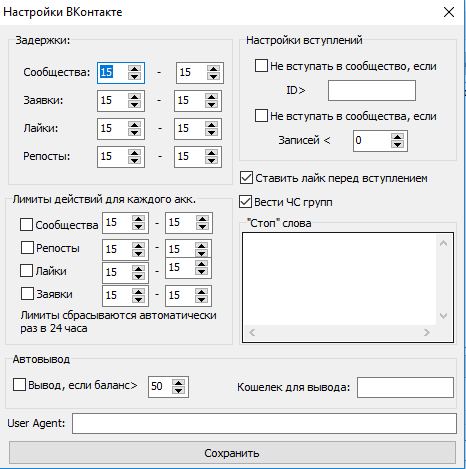Viewport: 466px width, 469px height.
Task: Decrease the second Заявки limit value
Action: (x=201, y=299)
